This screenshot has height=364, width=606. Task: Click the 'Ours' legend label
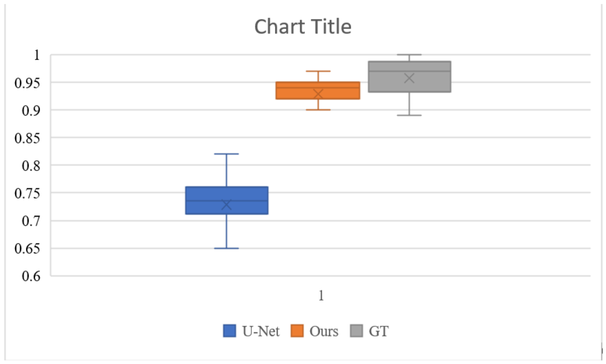(324, 331)
